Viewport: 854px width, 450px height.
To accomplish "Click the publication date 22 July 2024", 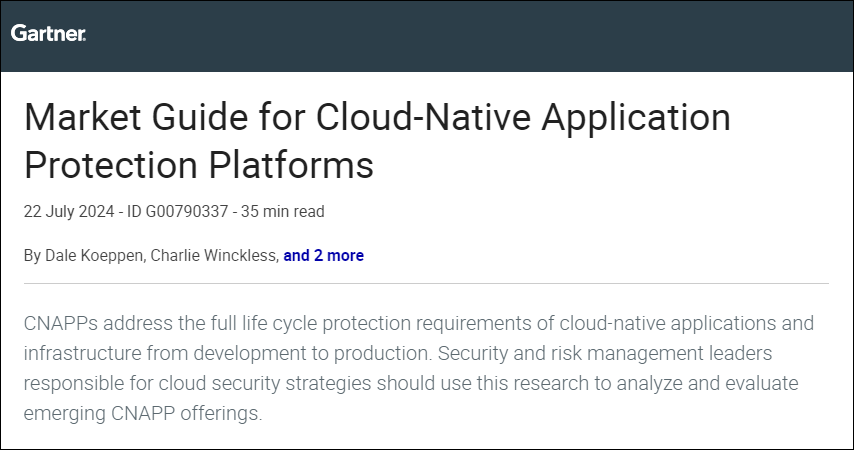I will (x=65, y=211).
